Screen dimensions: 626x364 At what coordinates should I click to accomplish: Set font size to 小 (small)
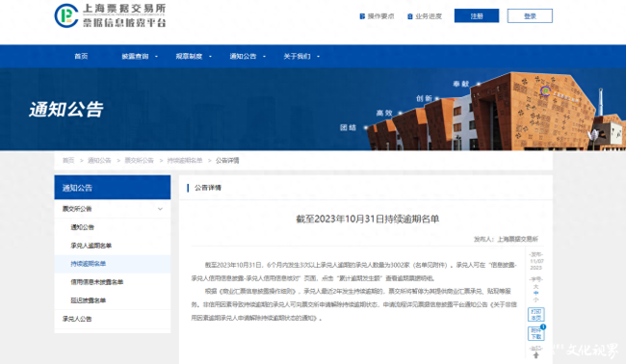(x=535, y=299)
